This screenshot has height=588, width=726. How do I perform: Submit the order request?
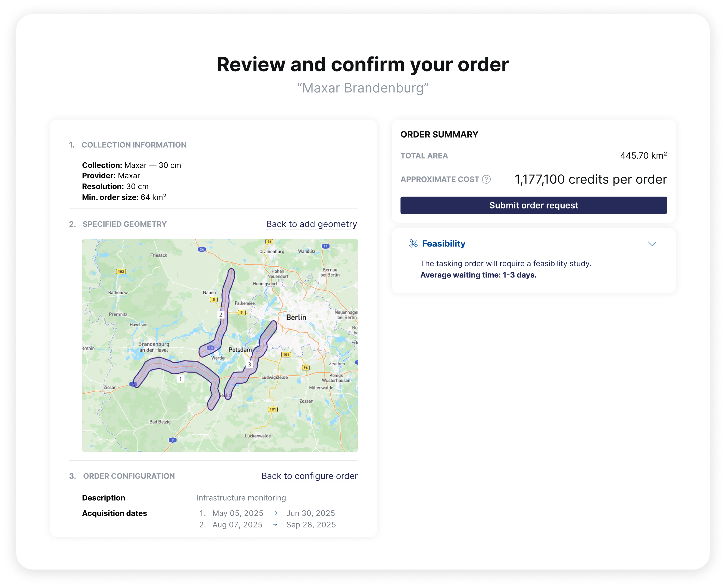(x=533, y=205)
